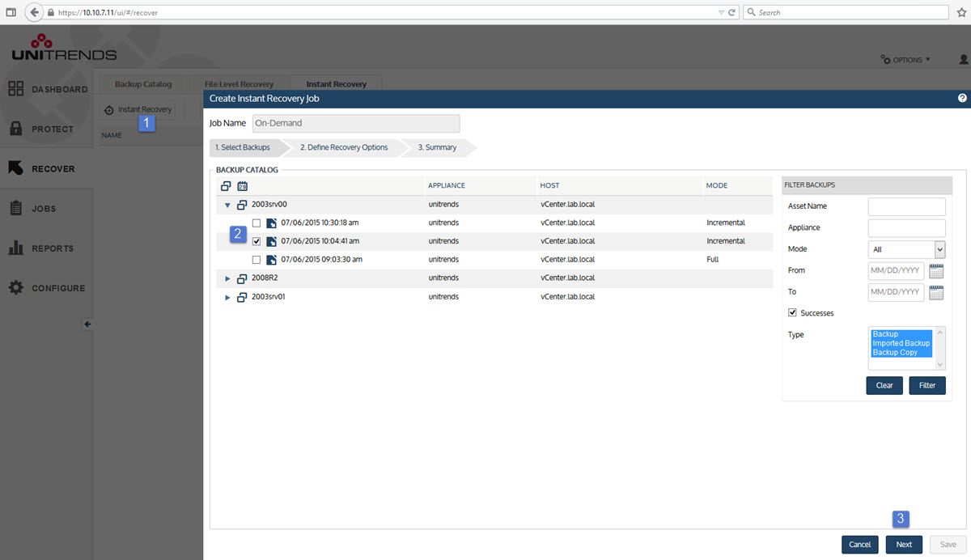Click the 2003srv01 asset icon
Screen dimensions: 971x560
coord(242,297)
